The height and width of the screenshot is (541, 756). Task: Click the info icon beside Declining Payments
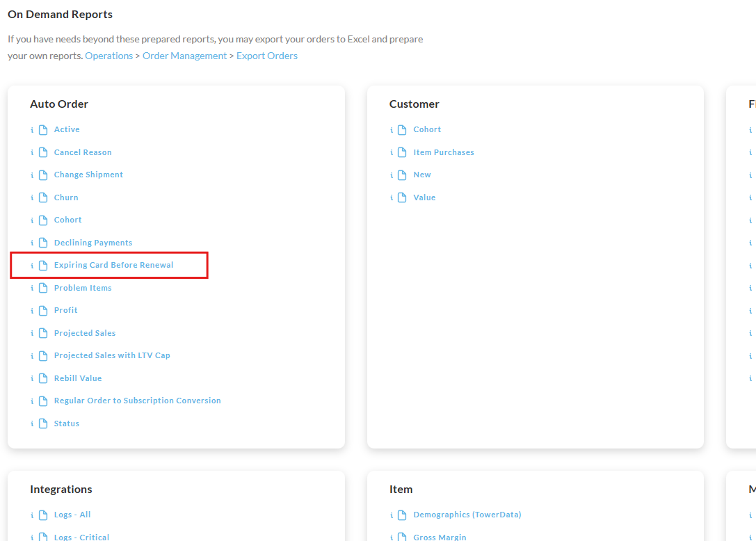pyautogui.click(x=32, y=243)
